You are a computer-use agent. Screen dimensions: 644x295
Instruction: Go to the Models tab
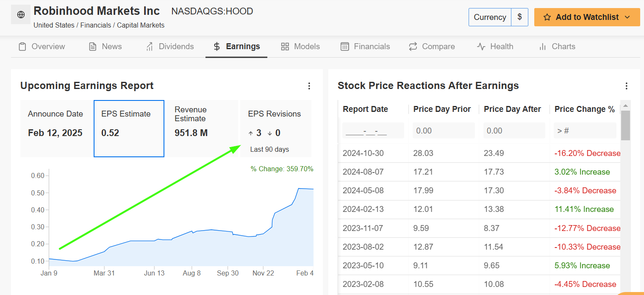point(300,47)
